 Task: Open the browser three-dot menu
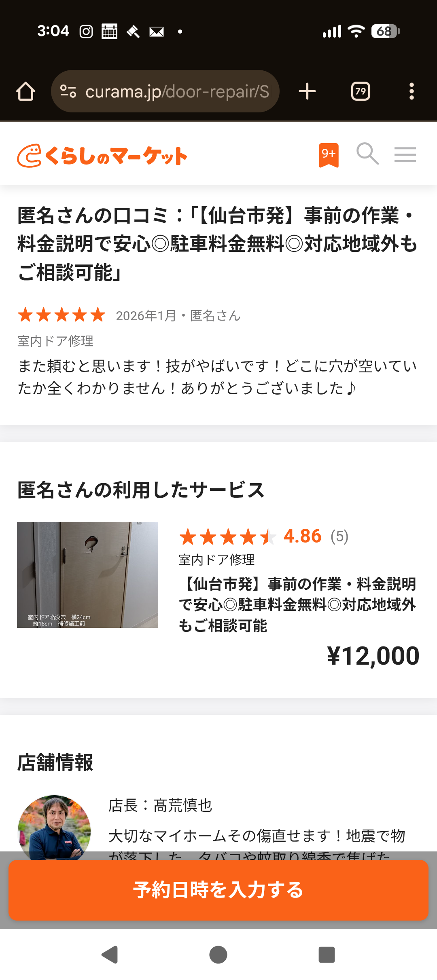click(412, 91)
